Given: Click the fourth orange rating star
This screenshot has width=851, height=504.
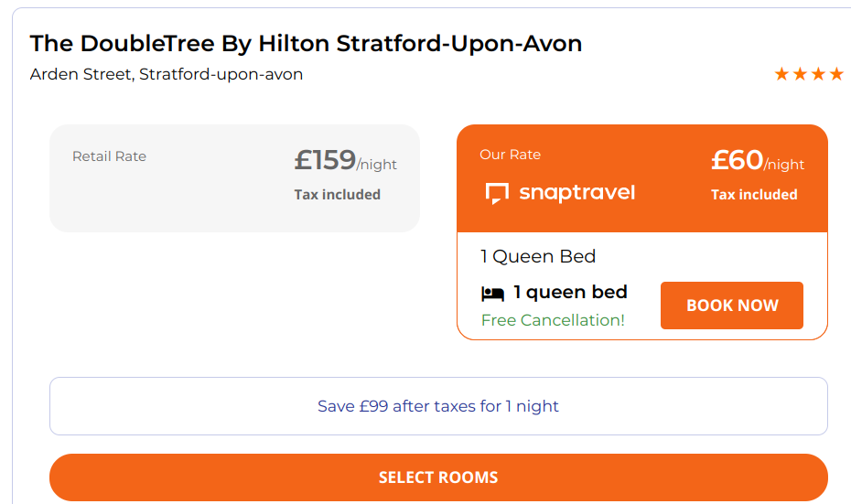Looking at the screenshot, I should (836, 74).
